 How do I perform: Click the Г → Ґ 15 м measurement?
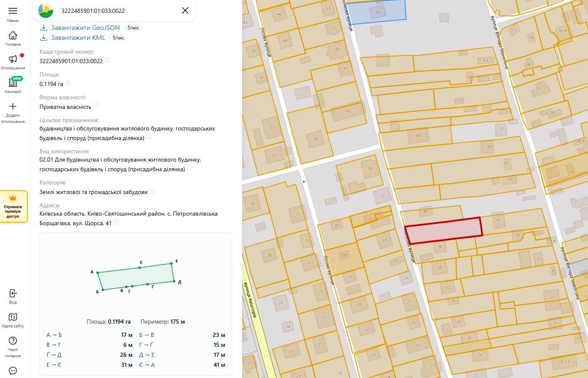click(x=182, y=345)
